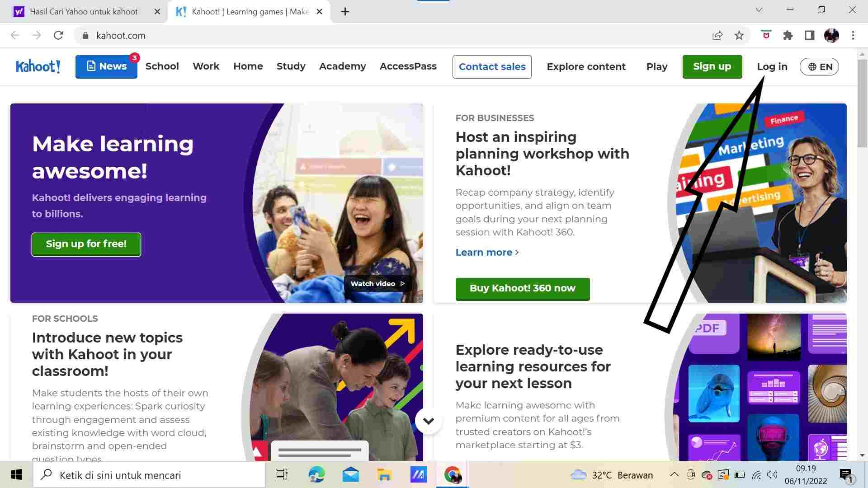Open the red shield extension icon
868x488 pixels.
point(766,35)
